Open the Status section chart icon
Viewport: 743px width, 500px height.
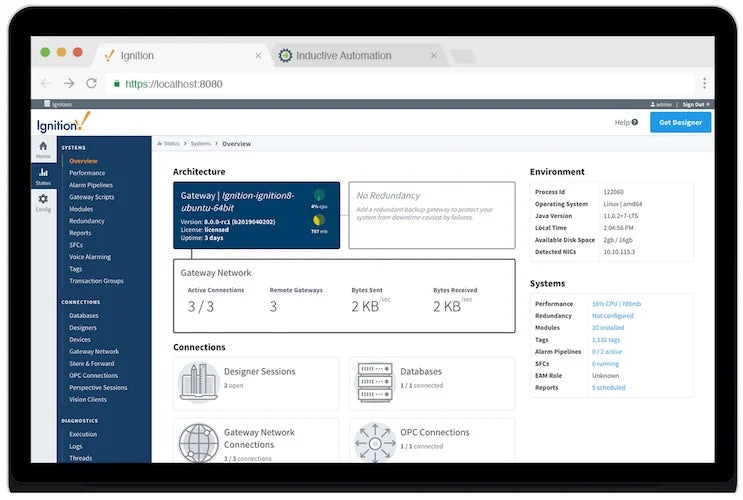tap(43, 172)
